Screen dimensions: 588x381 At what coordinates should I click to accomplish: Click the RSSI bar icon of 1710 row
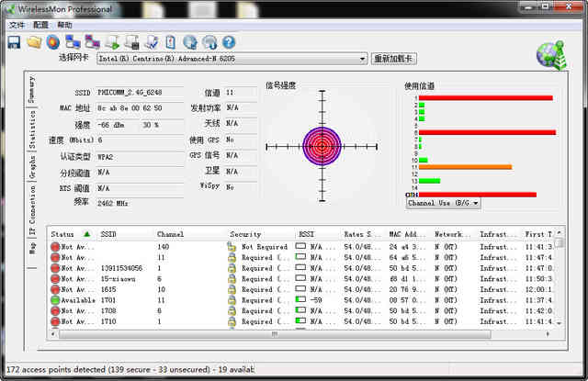[x=300, y=320]
